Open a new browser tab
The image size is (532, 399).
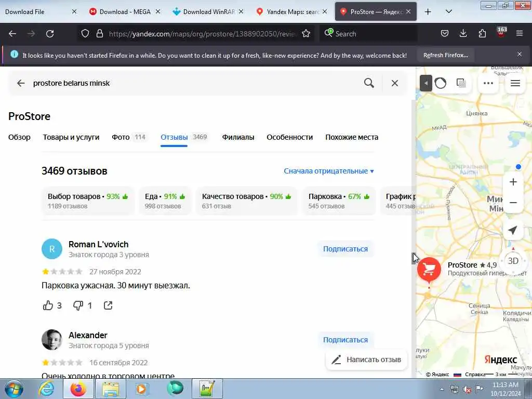(x=428, y=12)
